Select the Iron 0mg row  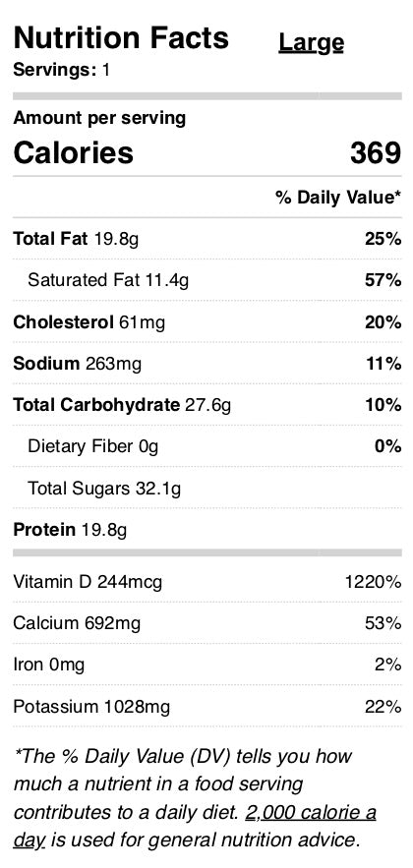(207, 665)
